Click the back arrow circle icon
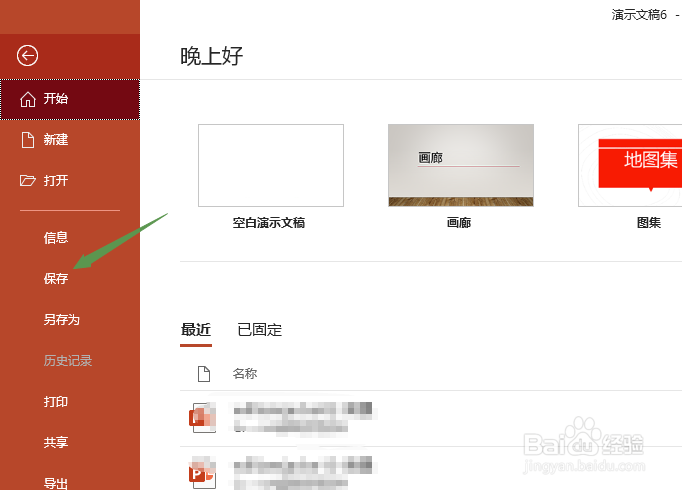 click(27, 56)
